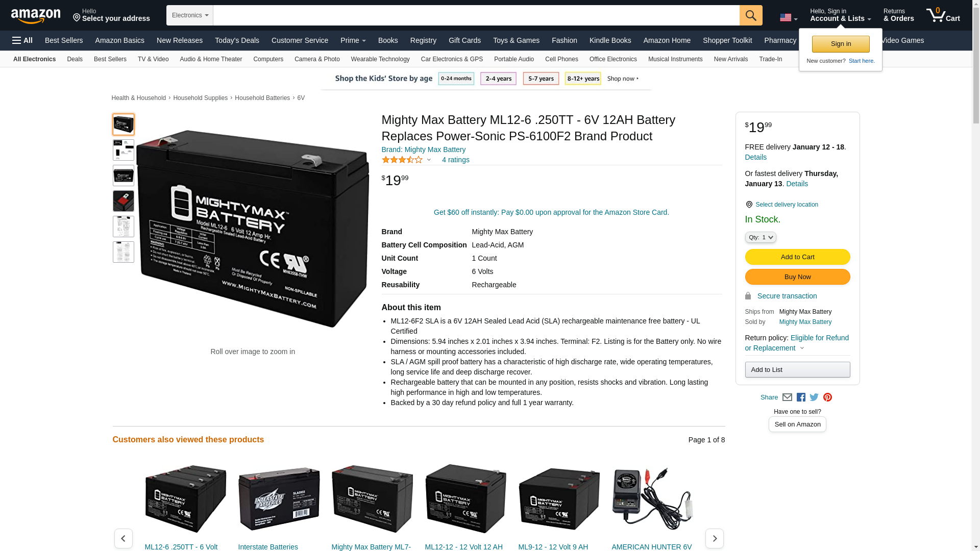The width and height of the screenshot is (980, 551).
Task: Open the shopping cart icon
Action: tap(943, 15)
